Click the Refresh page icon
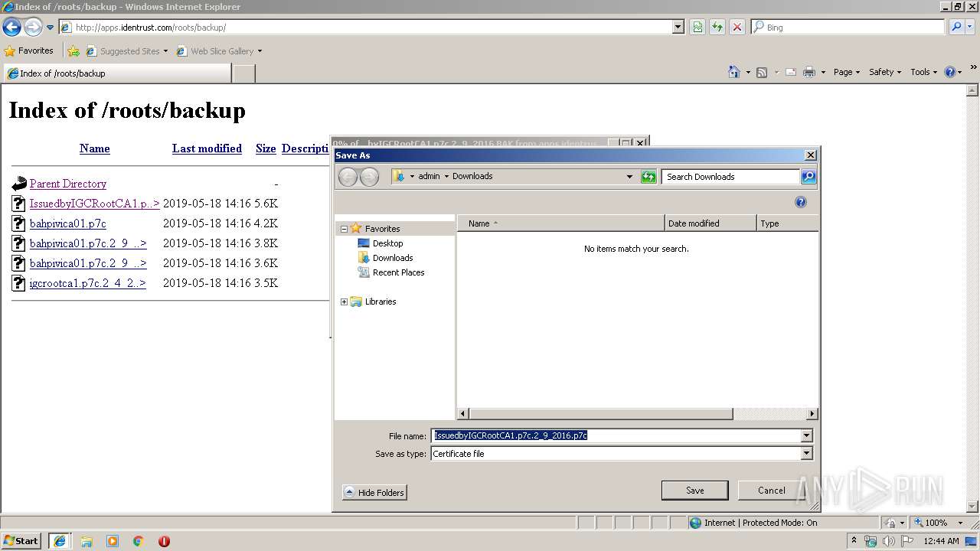 pyautogui.click(x=717, y=28)
